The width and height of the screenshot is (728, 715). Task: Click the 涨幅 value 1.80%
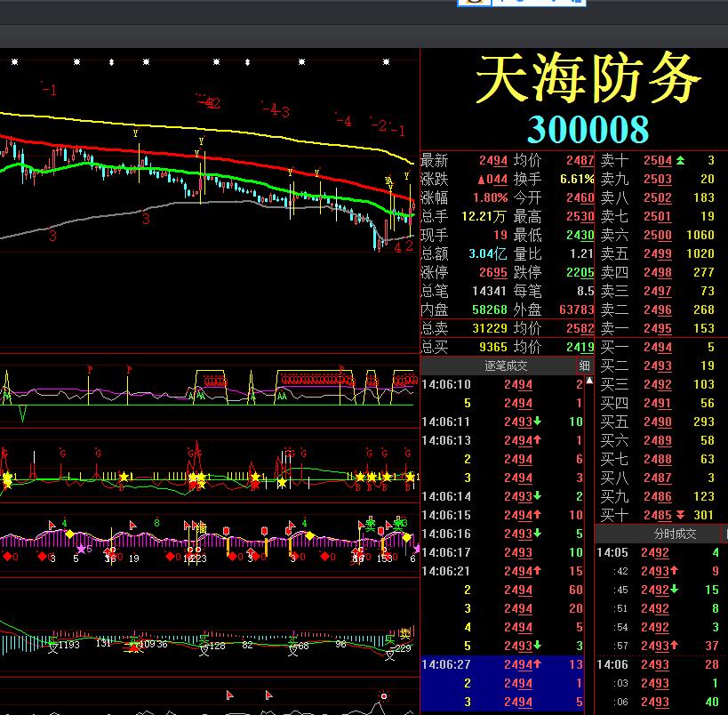pos(491,198)
